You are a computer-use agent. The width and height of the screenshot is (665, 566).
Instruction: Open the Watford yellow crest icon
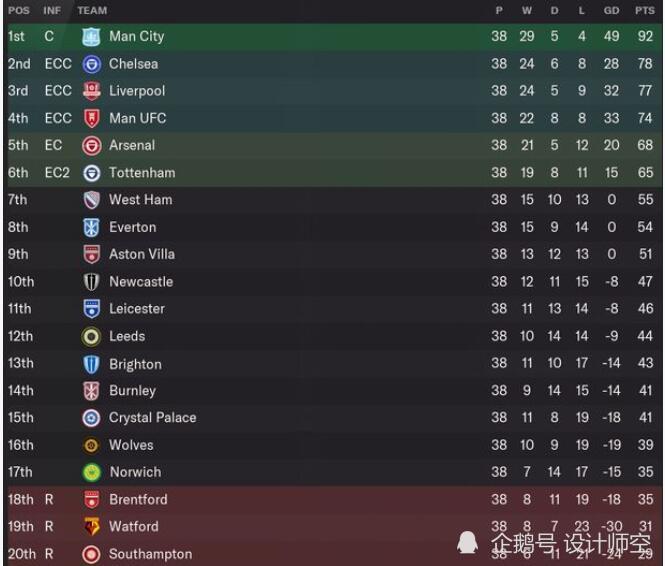point(91,527)
